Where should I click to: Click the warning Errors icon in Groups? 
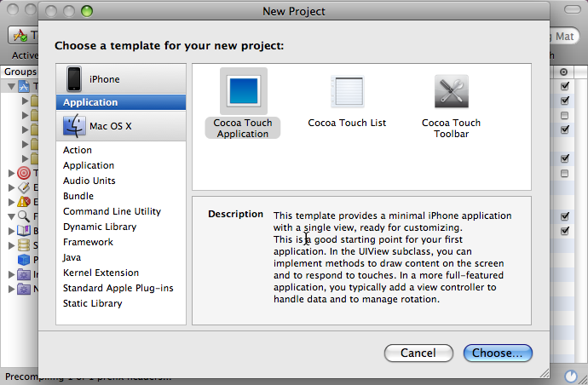tap(24, 202)
